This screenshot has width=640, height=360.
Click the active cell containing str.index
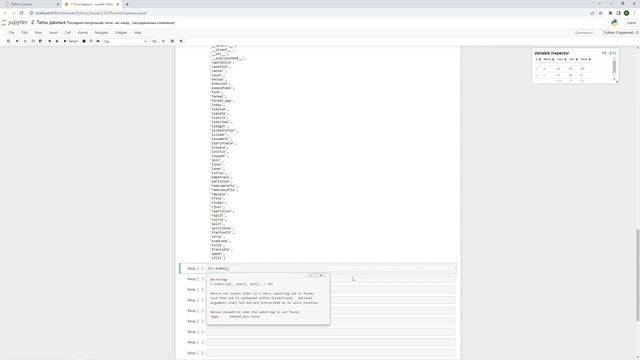(331, 269)
